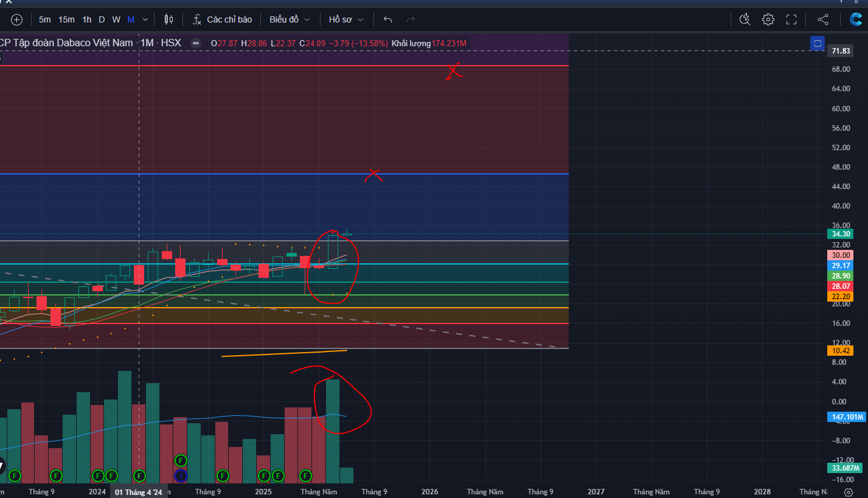
Task: Open price scale settings gear at bottom right
Action: tap(849, 491)
